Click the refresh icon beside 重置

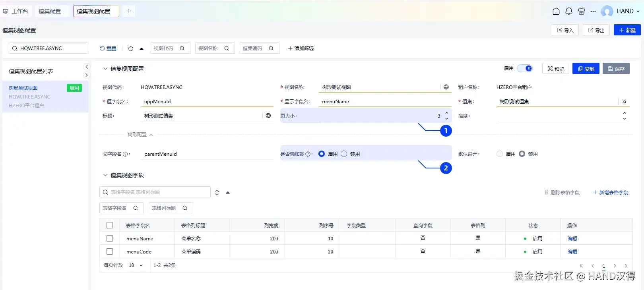click(130, 48)
